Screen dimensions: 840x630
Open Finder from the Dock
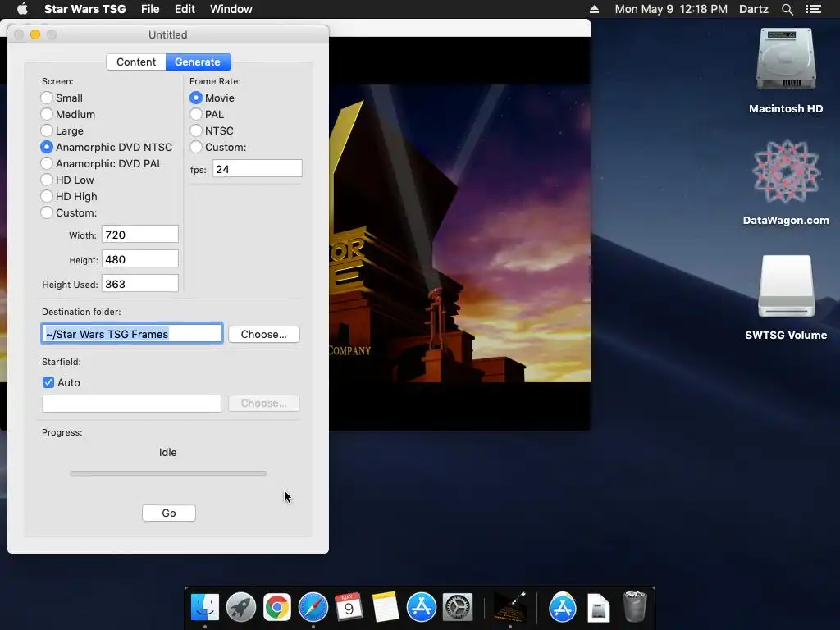(x=204, y=608)
